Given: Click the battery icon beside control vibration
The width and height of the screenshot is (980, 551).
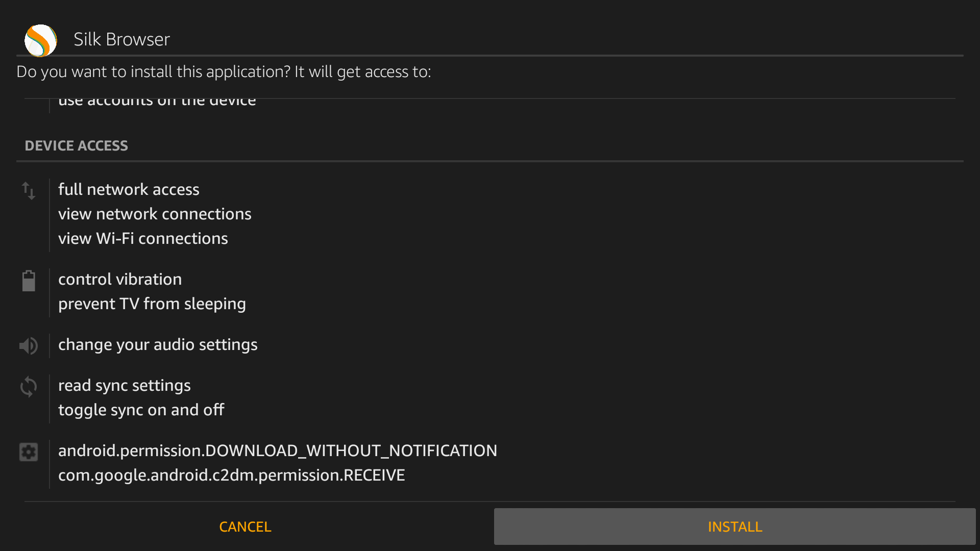Looking at the screenshot, I should click(29, 281).
